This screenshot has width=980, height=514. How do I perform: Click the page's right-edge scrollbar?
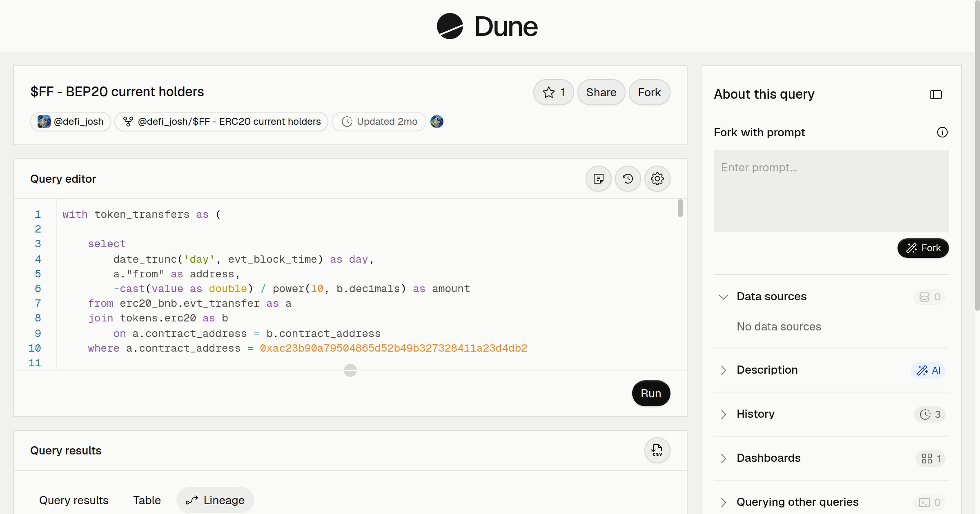pos(977,155)
